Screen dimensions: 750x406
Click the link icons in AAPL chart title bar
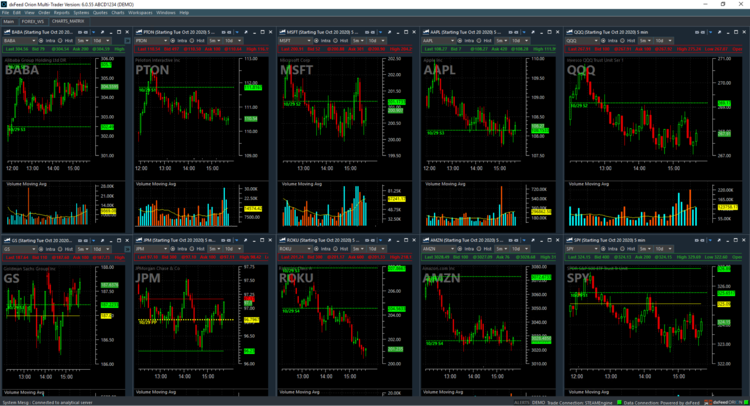tap(514, 32)
